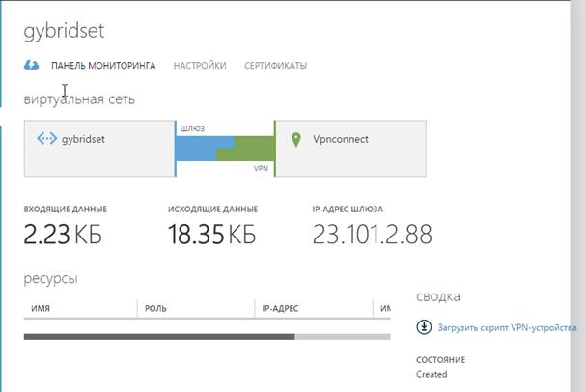
Task: Click the Загрузить скрипт VPN-устройства link
Action: pyautogui.click(x=507, y=328)
